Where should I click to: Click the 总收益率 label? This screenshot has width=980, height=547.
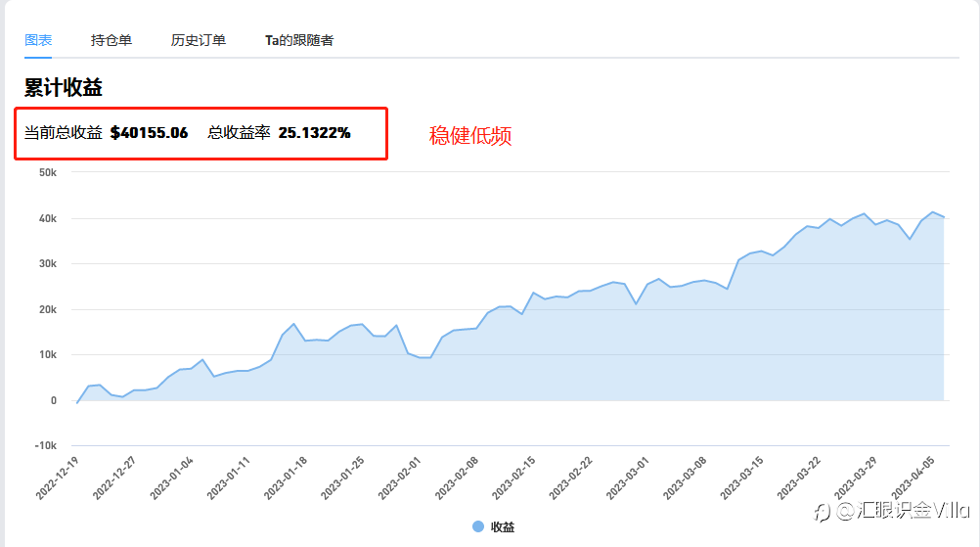(239, 132)
